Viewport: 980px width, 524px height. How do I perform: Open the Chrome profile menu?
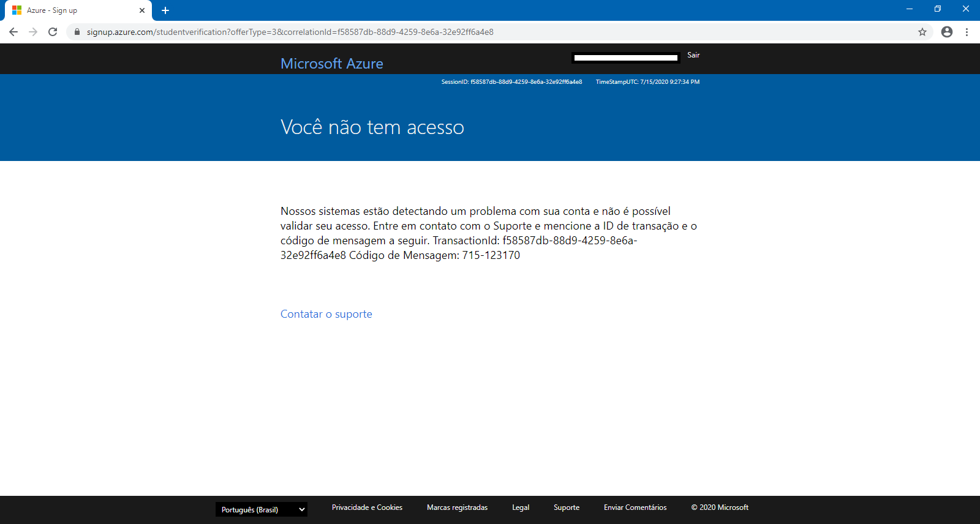(x=947, y=32)
